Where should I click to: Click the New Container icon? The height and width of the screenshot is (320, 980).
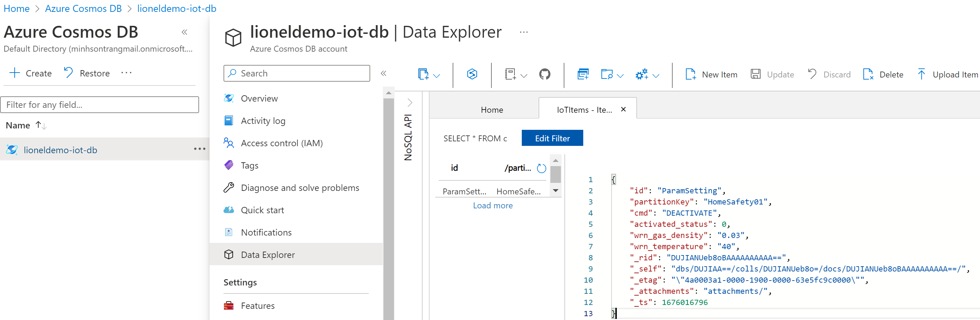423,74
